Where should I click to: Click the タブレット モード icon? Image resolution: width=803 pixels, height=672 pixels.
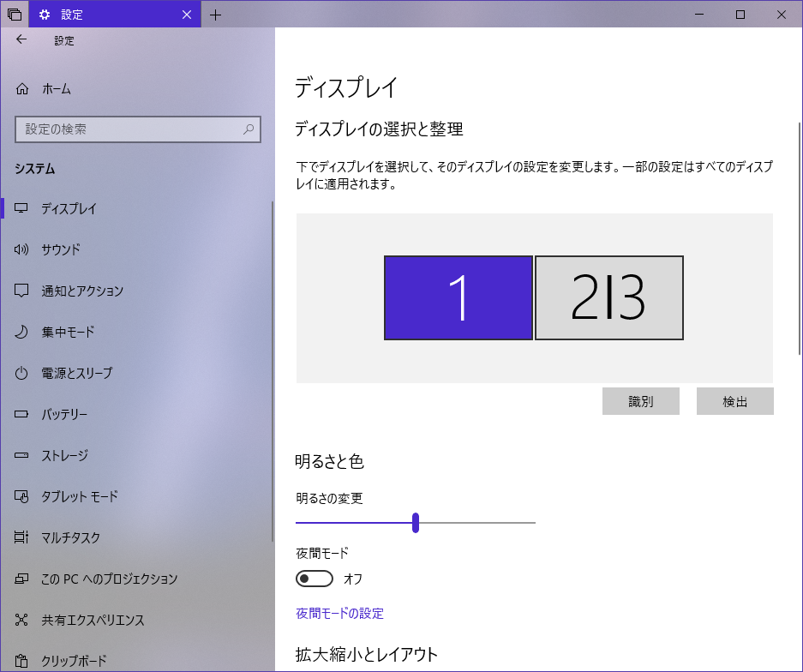(x=21, y=496)
